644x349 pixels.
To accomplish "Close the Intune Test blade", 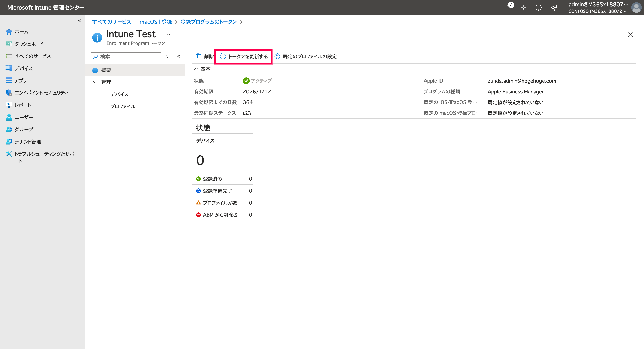I will [630, 35].
